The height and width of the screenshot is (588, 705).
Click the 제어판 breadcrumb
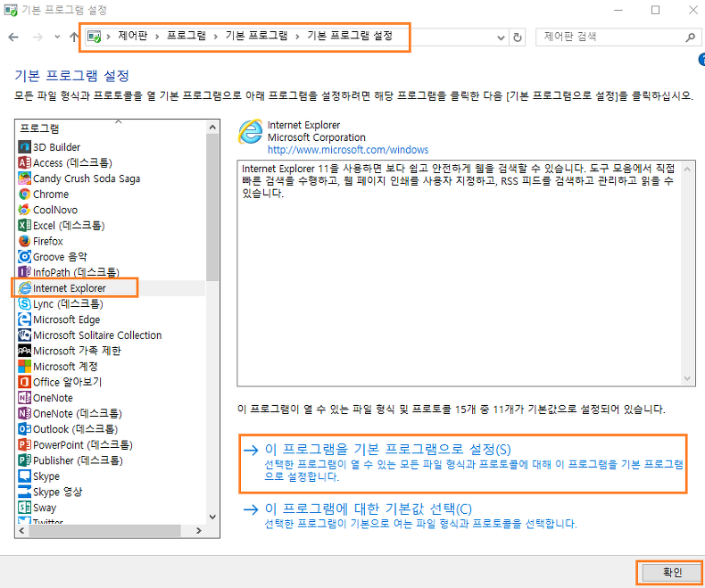click(x=133, y=36)
